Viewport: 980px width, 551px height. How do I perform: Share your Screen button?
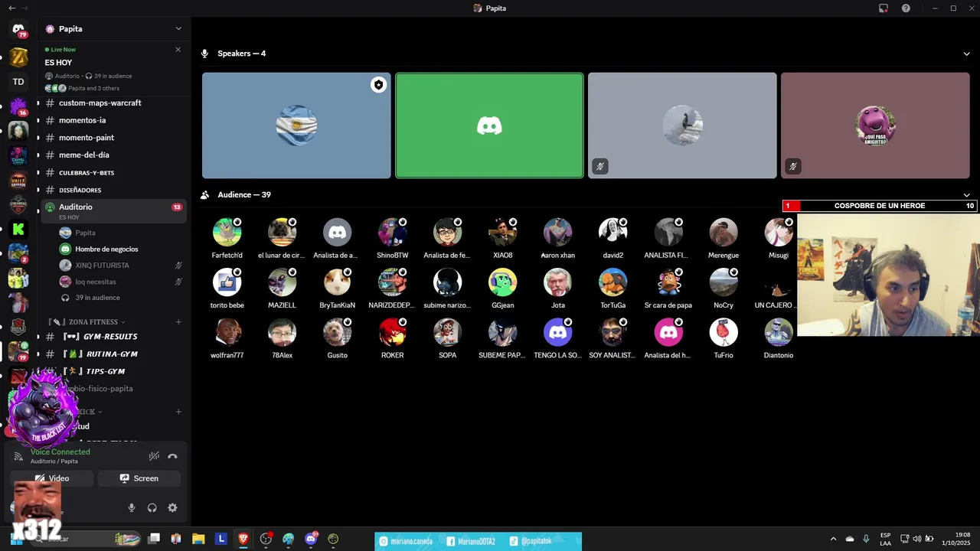139,478
